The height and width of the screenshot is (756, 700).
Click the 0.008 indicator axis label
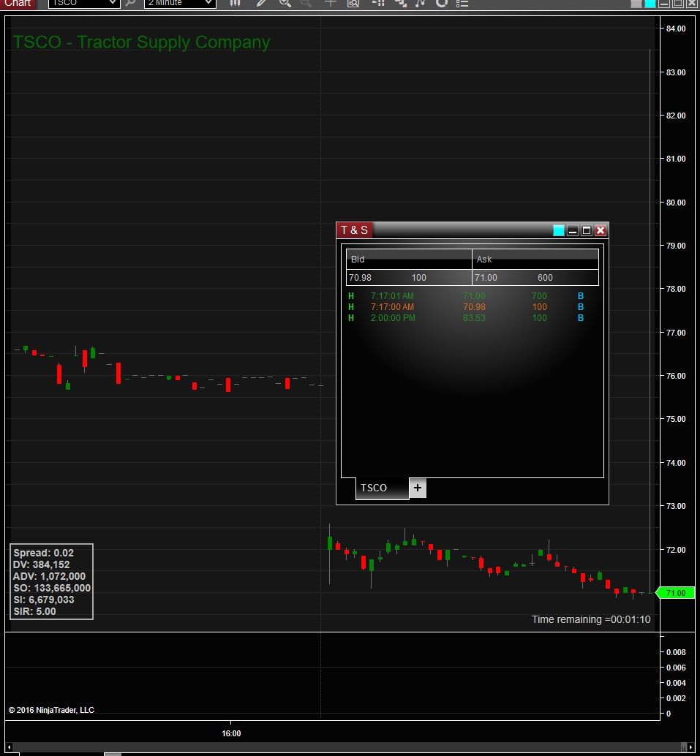(x=676, y=652)
